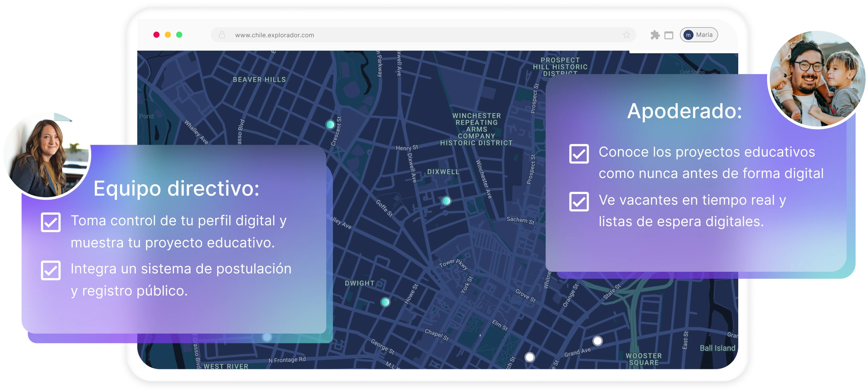Click Maria's avatar circle with letter m
The height and width of the screenshot is (392, 868).
[x=688, y=35]
